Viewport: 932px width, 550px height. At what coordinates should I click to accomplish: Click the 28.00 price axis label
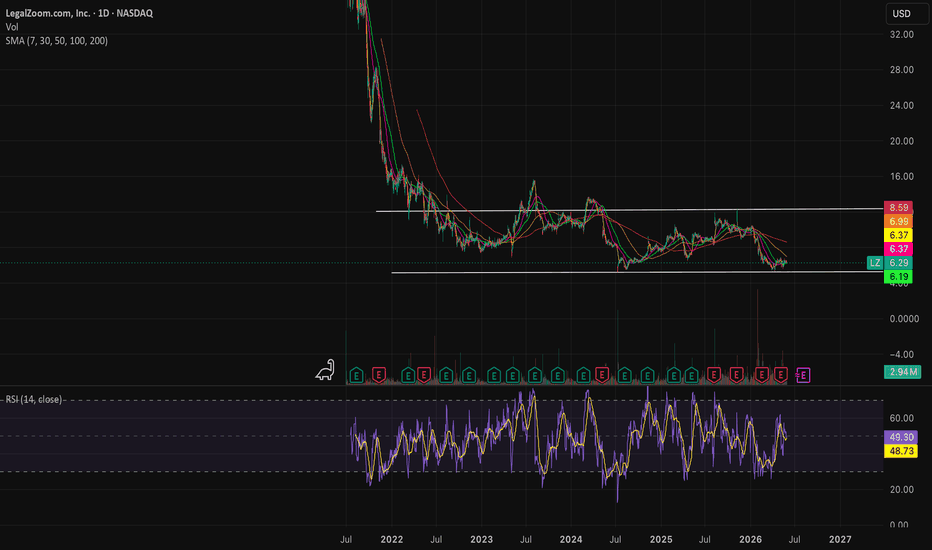click(x=901, y=70)
